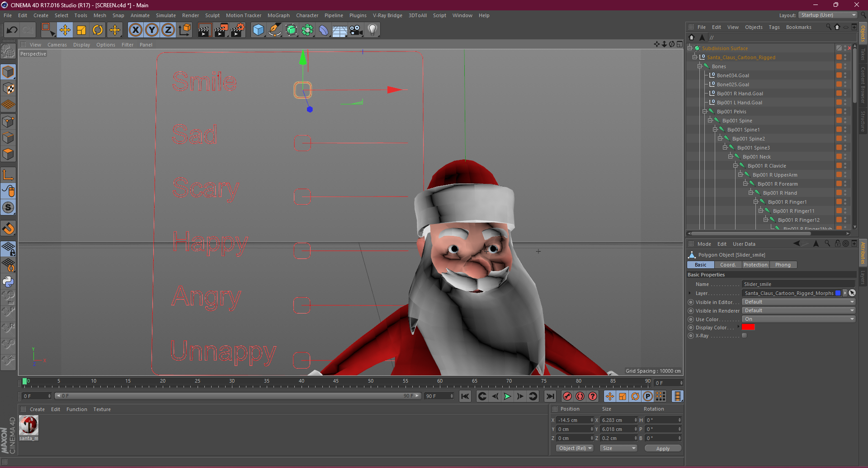868x468 pixels.
Task: Open viewport Cameras menu
Action: [x=57, y=45]
